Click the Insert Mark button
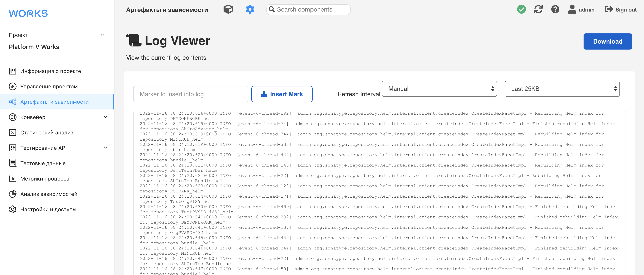The image size is (644, 275). [282, 94]
